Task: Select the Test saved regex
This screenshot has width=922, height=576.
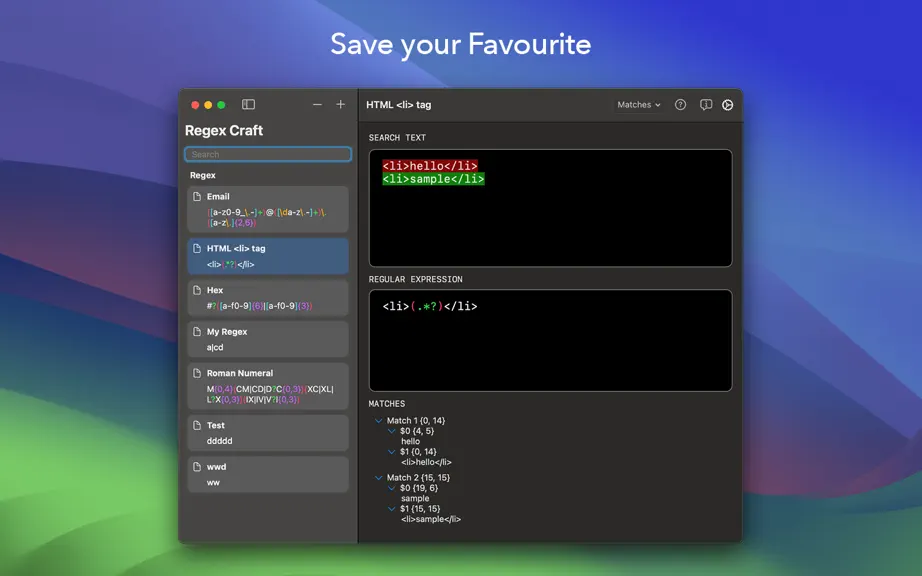Action: (268, 433)
